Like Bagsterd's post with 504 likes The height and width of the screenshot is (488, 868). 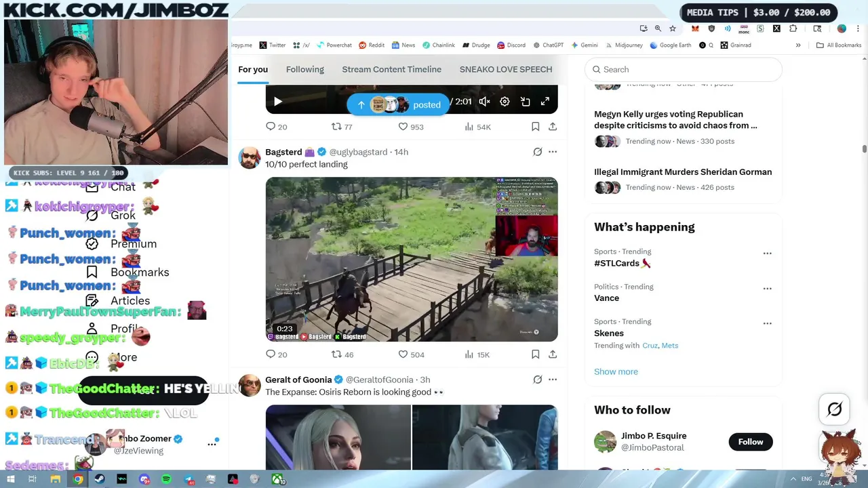point(410,354)
